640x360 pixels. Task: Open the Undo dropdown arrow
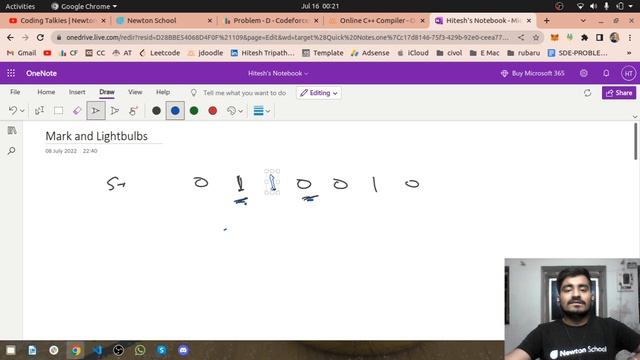point(22,111)
